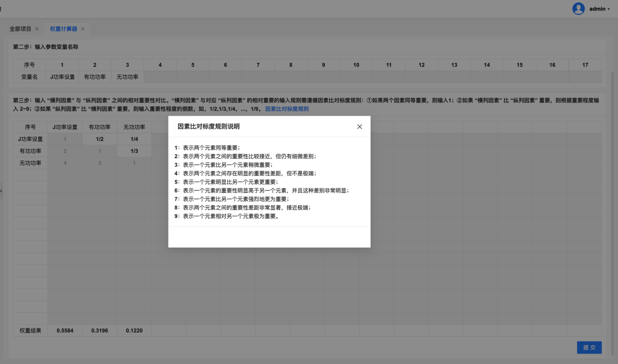Click the 无功功率 variable name field
618x364 pixels.
[128, 77]
